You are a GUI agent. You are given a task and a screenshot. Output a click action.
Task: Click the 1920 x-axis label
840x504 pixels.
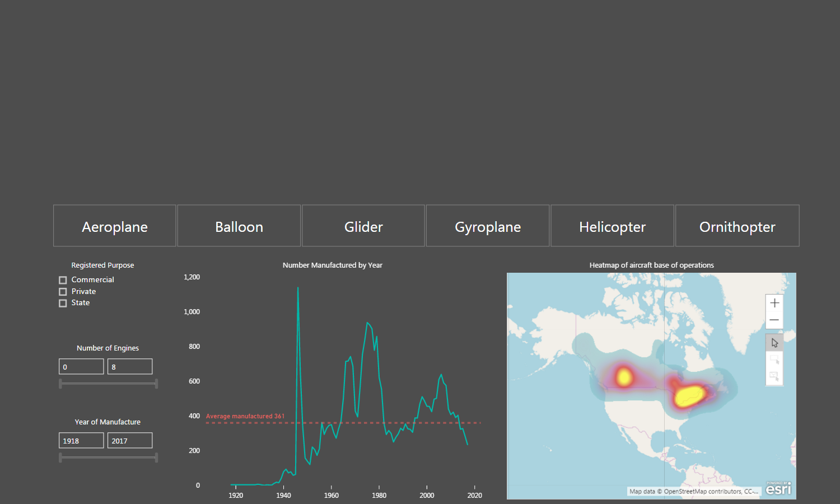point(236,496)
